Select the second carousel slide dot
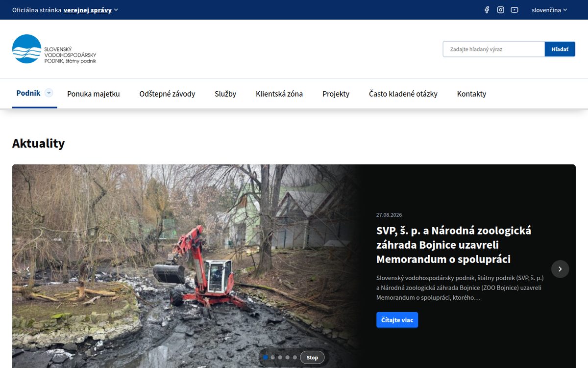Image resolution: width=588 pixels, height=368 pixels. coord(272,358)
